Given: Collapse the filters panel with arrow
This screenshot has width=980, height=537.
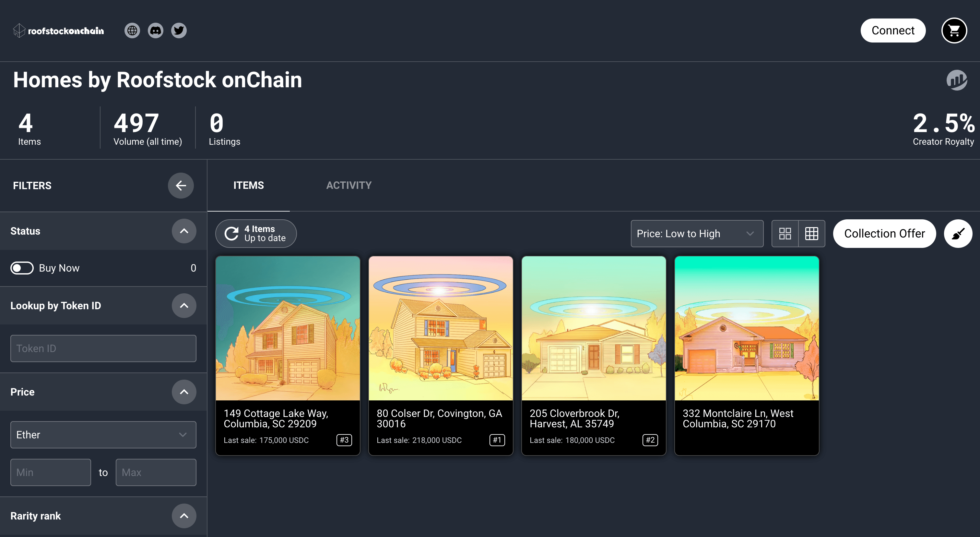Looking at the screenshot, I should coord(181,186).
